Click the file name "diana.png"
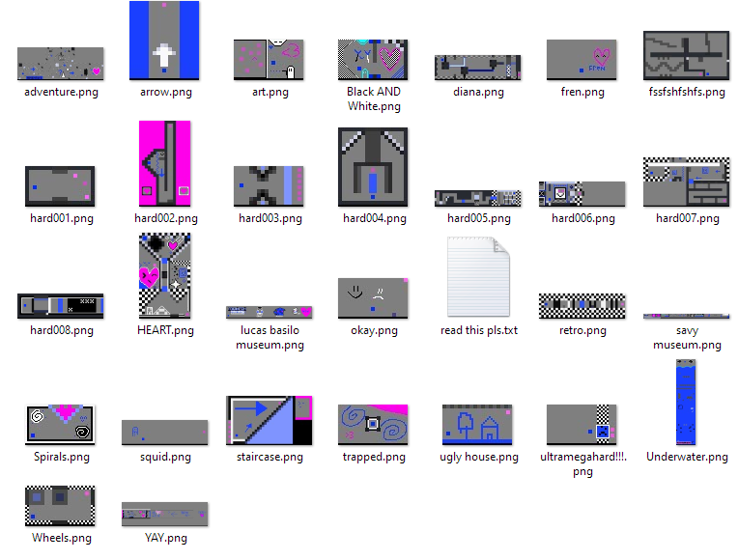The width and height of the screenshot is (738, 560). 478,92
